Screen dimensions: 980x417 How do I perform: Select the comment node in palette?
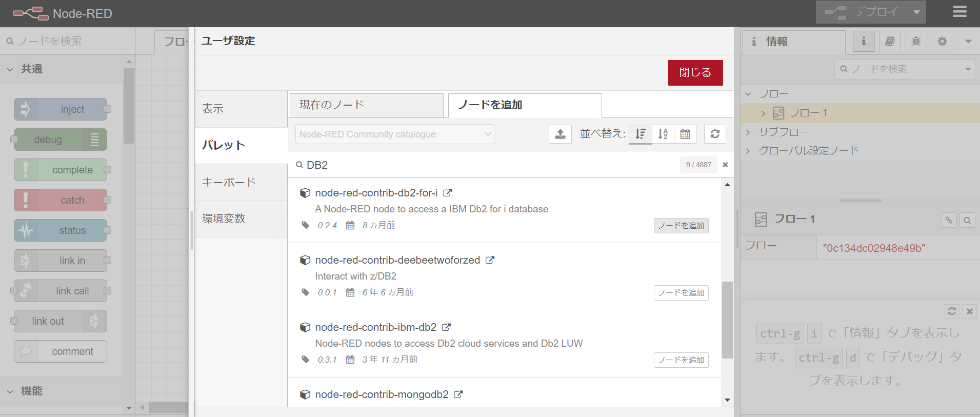coord(61,351)
